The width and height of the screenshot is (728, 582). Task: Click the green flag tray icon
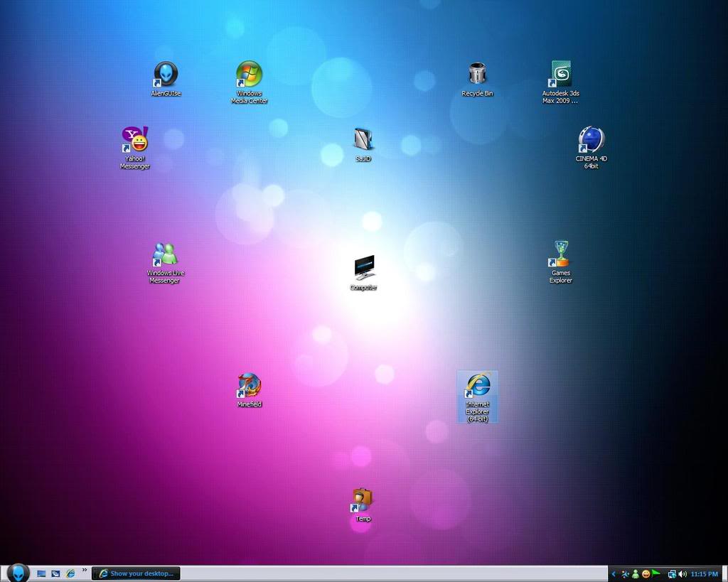click(656, 573)
